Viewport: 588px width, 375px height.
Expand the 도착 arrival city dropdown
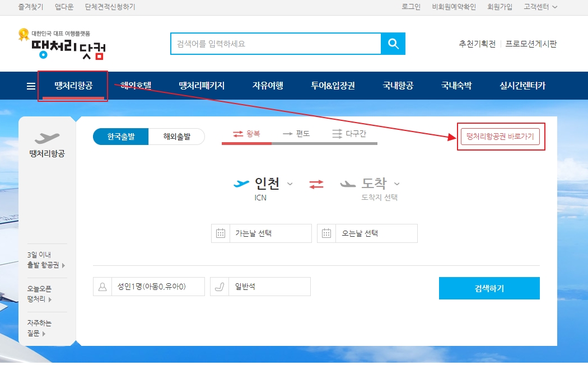(396, 184)
